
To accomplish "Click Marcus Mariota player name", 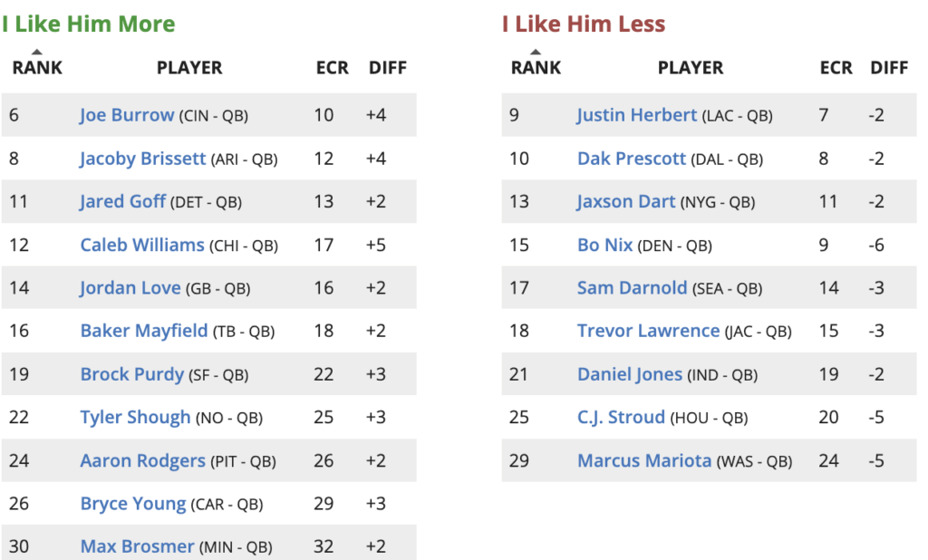I will point(644,460).
